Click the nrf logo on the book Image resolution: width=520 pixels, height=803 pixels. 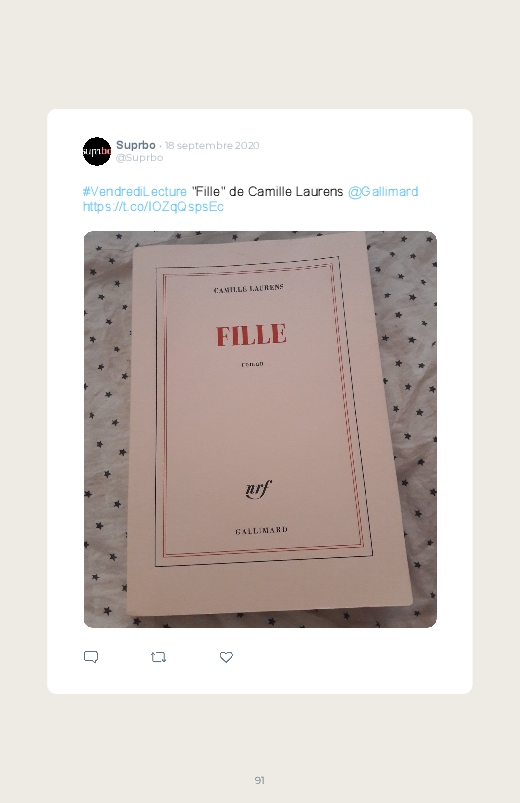258,489
